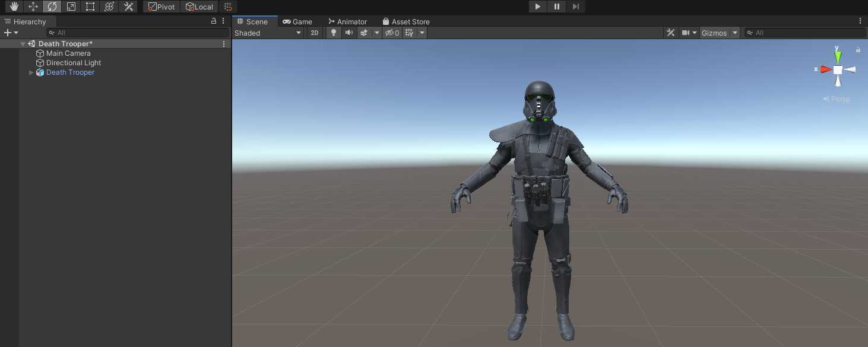Choose the Rect Transform tool
Image resolution: width=868 pixels, height=347 pixels.
[90, 7]
